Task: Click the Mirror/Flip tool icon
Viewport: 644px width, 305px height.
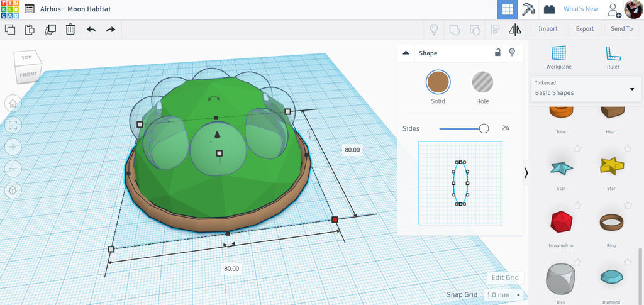Action: (514, 30)
